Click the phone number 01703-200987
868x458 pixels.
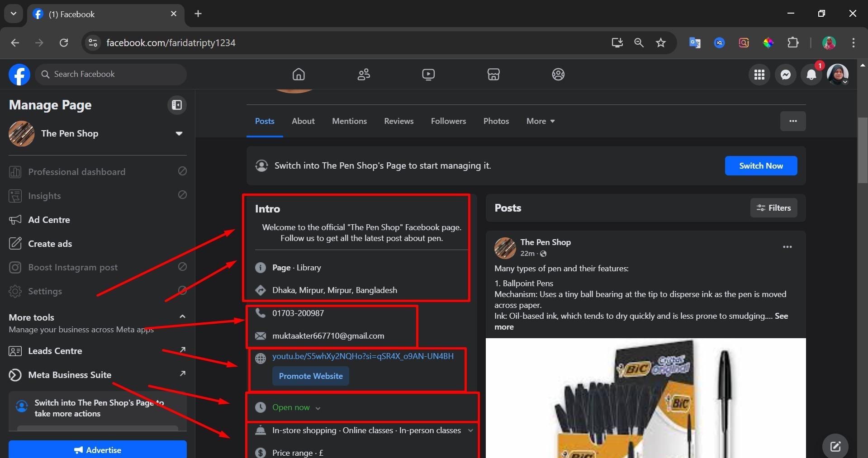298,313
